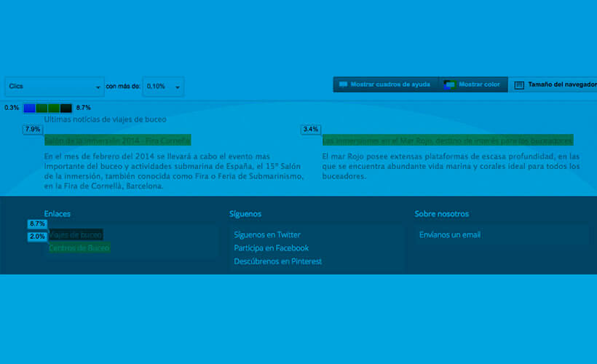The width and height of the screenshot is (597, 364).
Task: Open Viajes de buceo footer link
Action: pos(76,235)
